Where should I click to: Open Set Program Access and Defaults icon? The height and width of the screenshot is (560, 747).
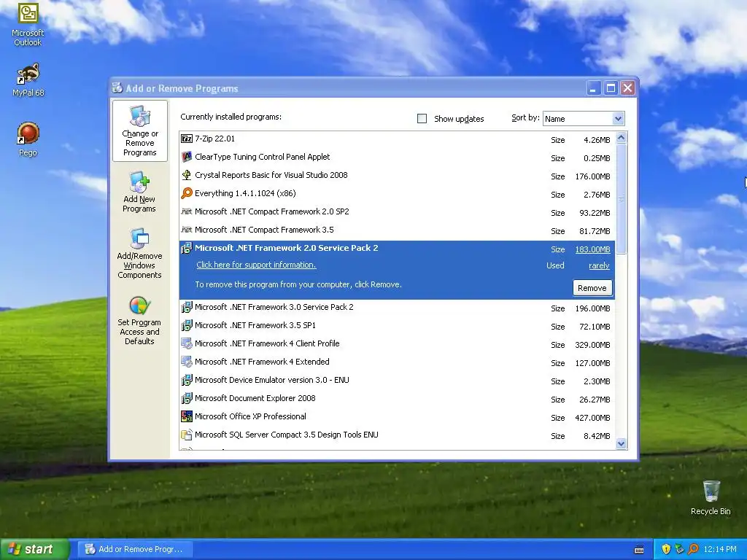139,306
